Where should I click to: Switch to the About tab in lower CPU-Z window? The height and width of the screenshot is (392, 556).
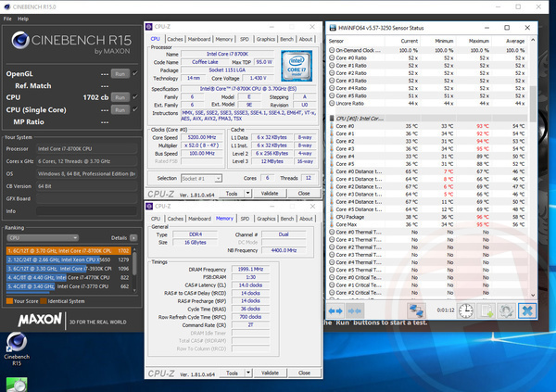(306, 219)
